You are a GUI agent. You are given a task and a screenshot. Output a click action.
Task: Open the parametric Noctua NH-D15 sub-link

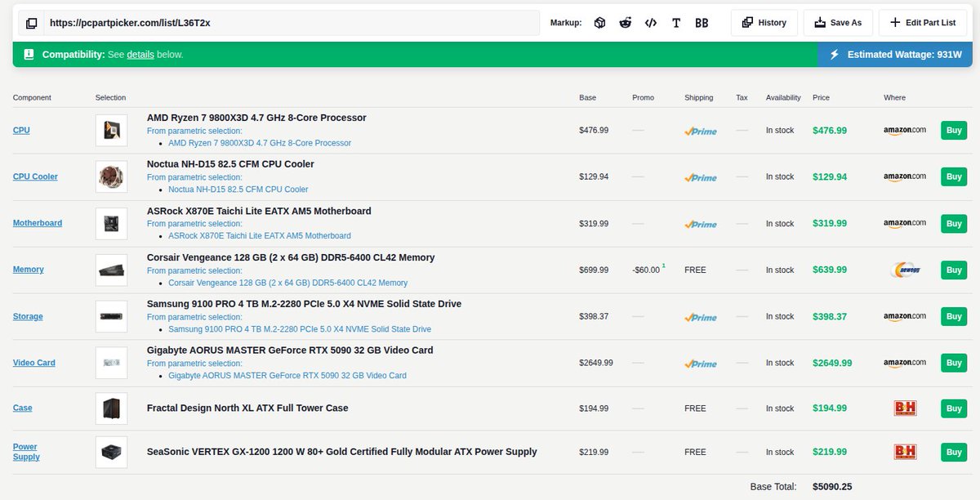237,190
